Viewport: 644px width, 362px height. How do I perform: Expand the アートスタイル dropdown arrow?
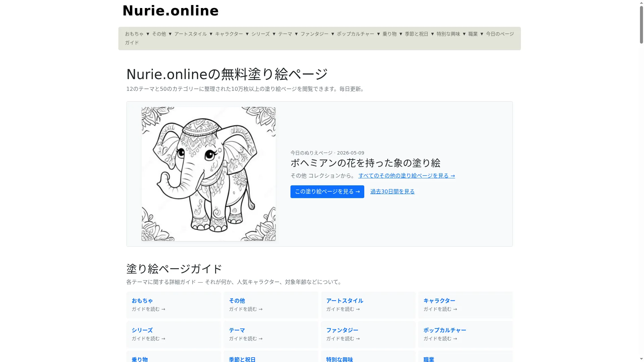click(x=211, y=34)
